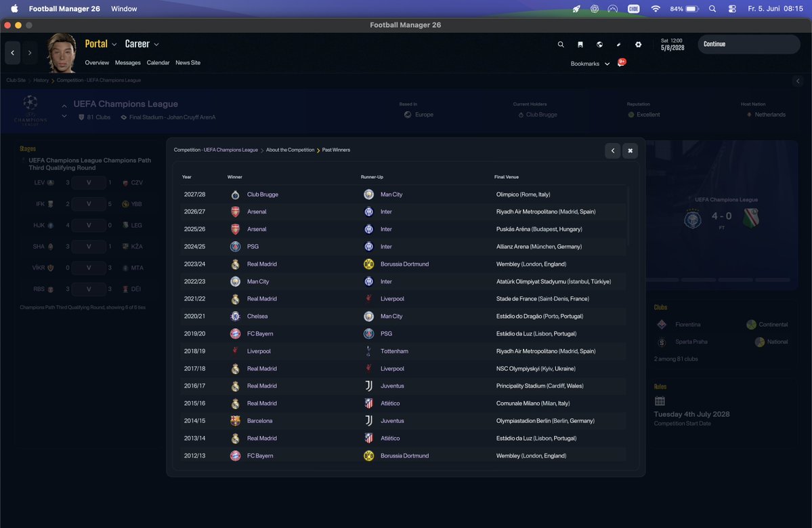812x528 pixels.
Task: Click the globe world icon in header
Action: click(599, 45)
